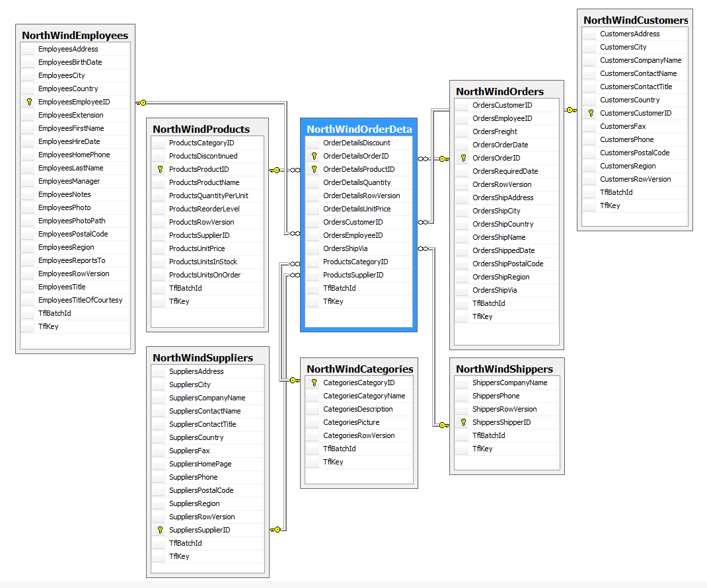This screenshot has width=707, height=588.
Task: Select the EmployeesReportsTo column
Action: [x=75, y=260]
